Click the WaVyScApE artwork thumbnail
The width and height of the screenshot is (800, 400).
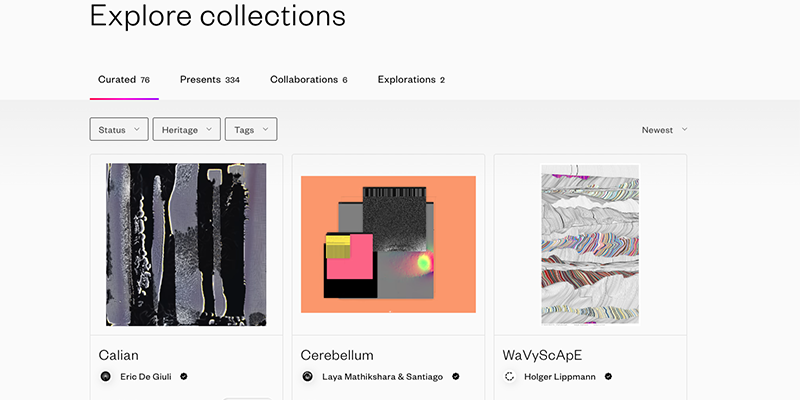tap(590, 244)
